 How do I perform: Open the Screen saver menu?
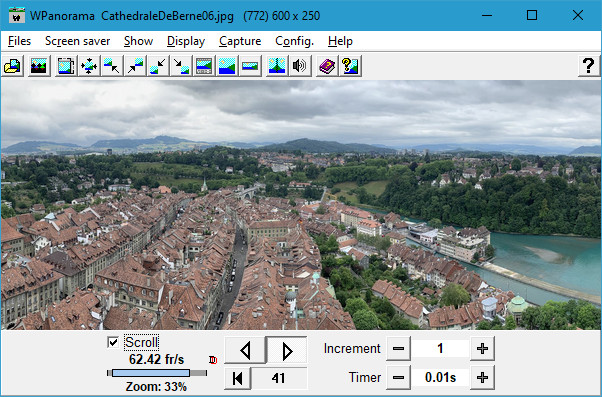[x=78, y=41]
